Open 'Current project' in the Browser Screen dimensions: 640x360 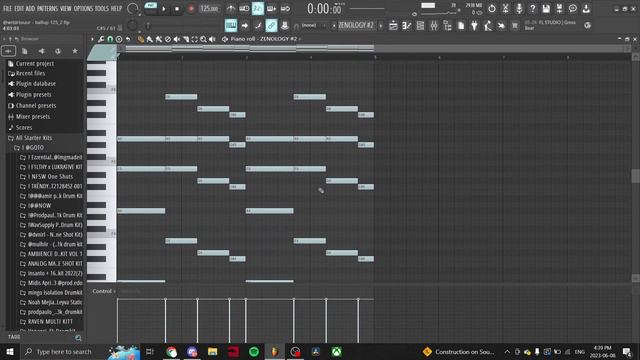[31, 64]
